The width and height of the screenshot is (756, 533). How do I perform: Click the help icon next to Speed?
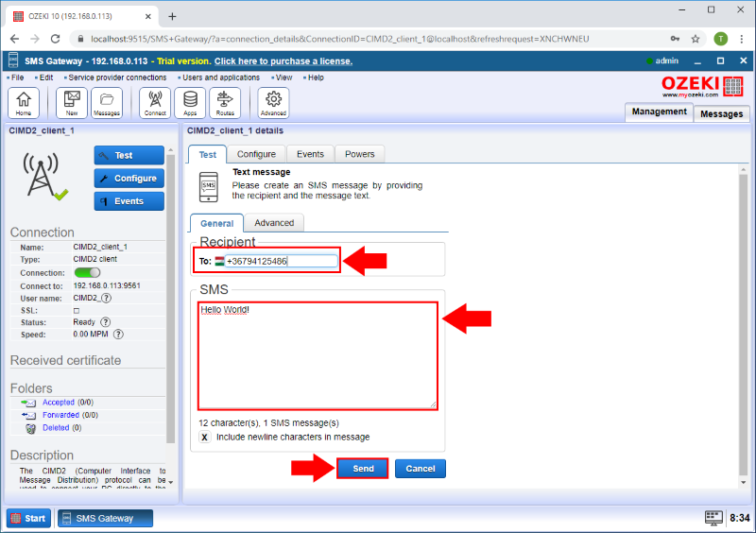point(118,334)
